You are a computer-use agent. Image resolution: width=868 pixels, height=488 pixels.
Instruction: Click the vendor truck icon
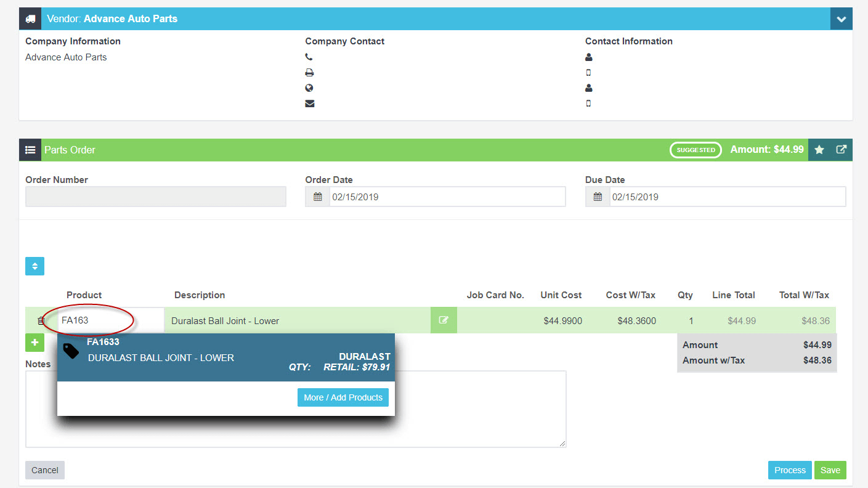30,19
